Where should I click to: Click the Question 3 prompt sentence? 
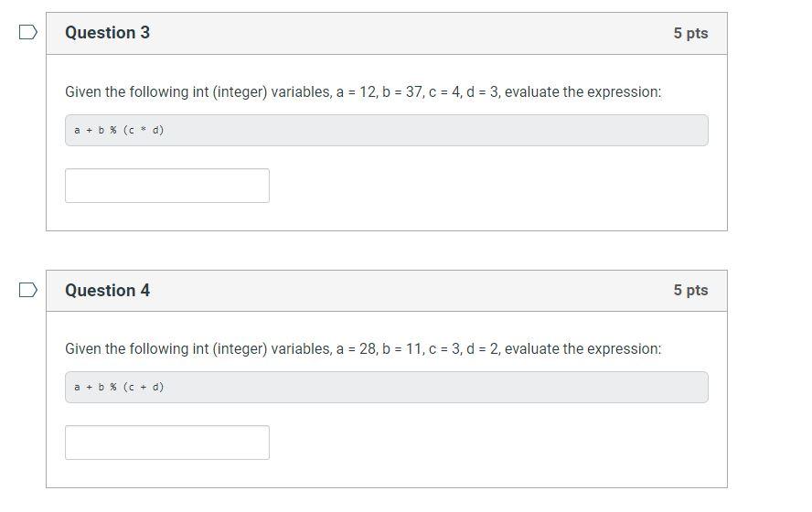pyautogui.click(x=363, y=92)
